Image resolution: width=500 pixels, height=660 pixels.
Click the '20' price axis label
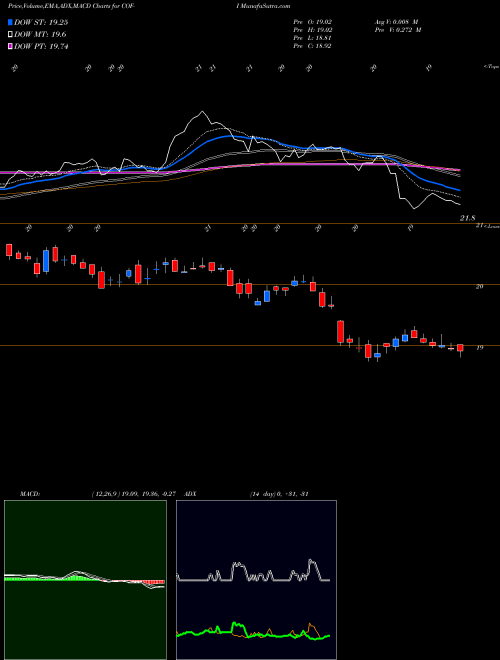coord(479,286)
